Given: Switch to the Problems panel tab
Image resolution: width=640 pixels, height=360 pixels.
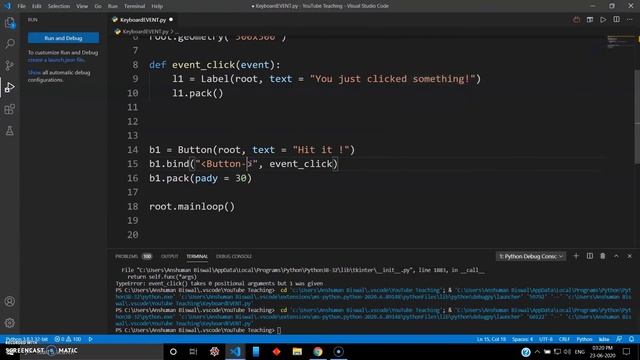Looking at the screenshot, I should point(133,256).
